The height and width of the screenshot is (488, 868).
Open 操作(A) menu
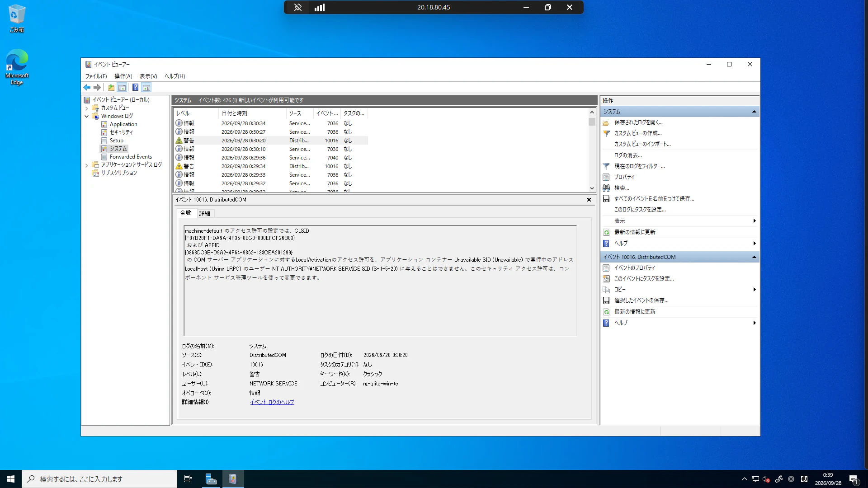click(x=123, y=76)
